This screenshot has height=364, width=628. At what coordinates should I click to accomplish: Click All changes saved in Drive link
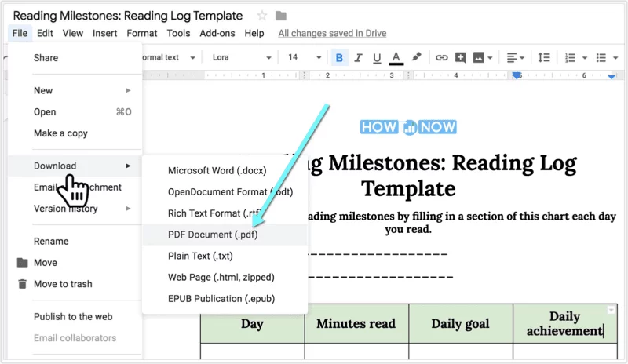(332, 33)
